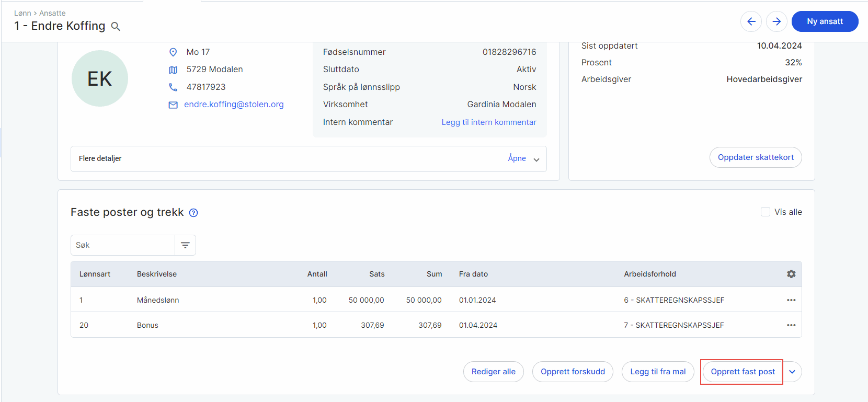The image size is (868, 402).
Task: Open table column settings gear icon
Action: click(x=791, y=274)
